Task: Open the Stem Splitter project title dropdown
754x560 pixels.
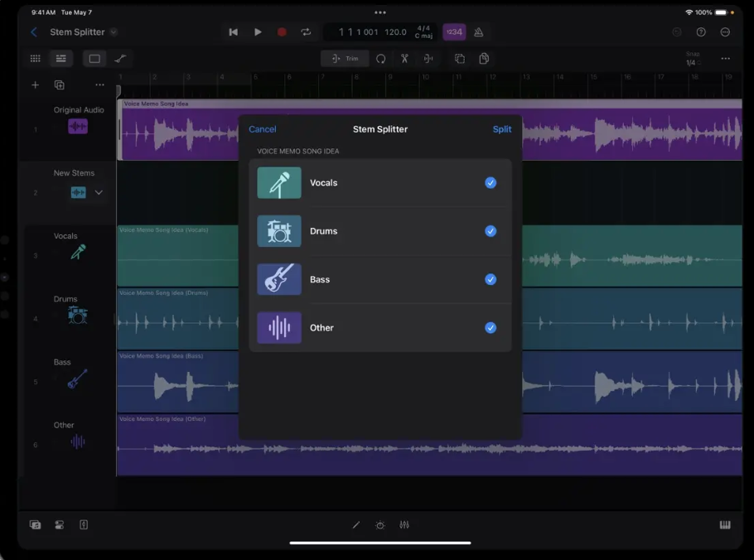Action: click(x=114, y=32)
